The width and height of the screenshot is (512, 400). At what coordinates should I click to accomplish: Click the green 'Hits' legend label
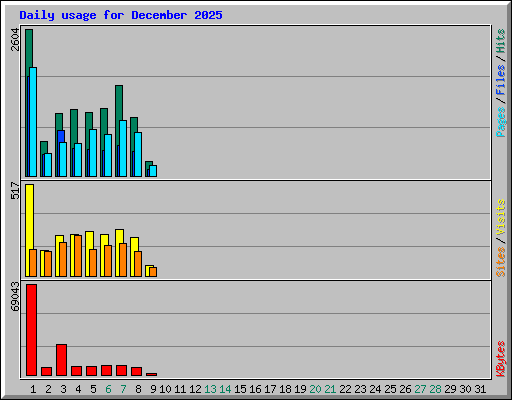click(x=500, y=41)
